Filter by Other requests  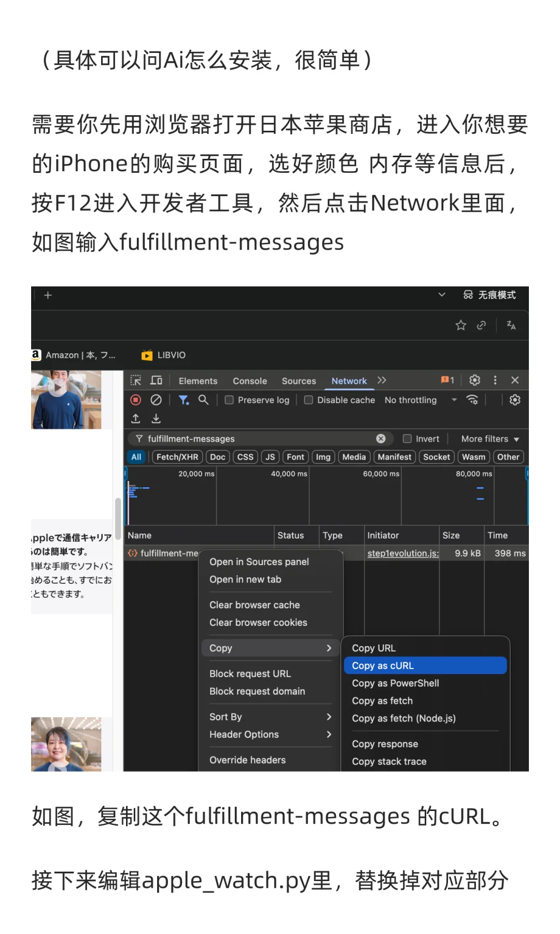508,457
